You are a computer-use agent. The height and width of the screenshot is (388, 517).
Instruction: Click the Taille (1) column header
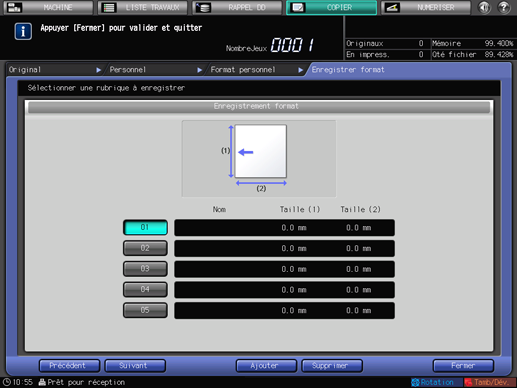pyautogui.click(x=300, y=209)
